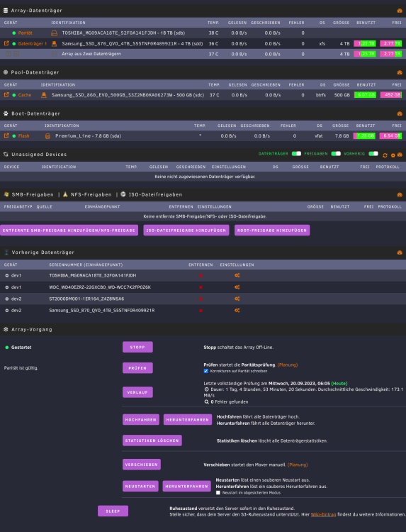Toggle the Datenträger switch

coord(297,154)
